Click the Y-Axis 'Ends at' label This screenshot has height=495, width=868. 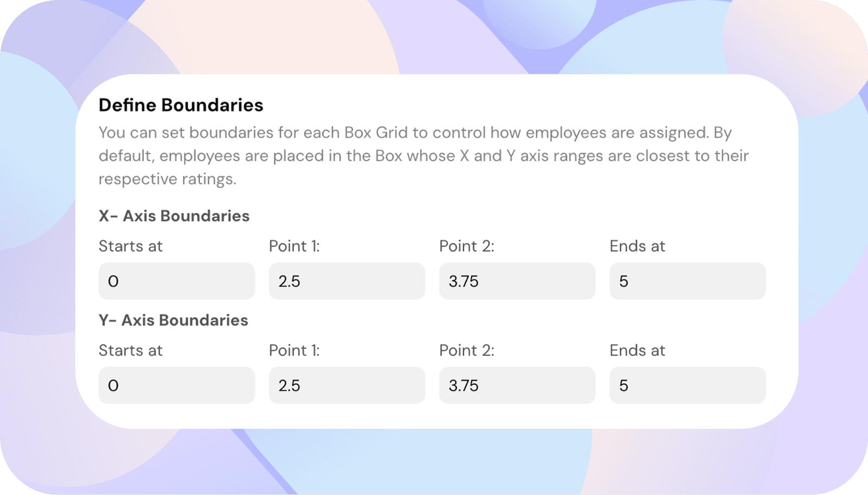pyautogui.click(x=637, y=351)
